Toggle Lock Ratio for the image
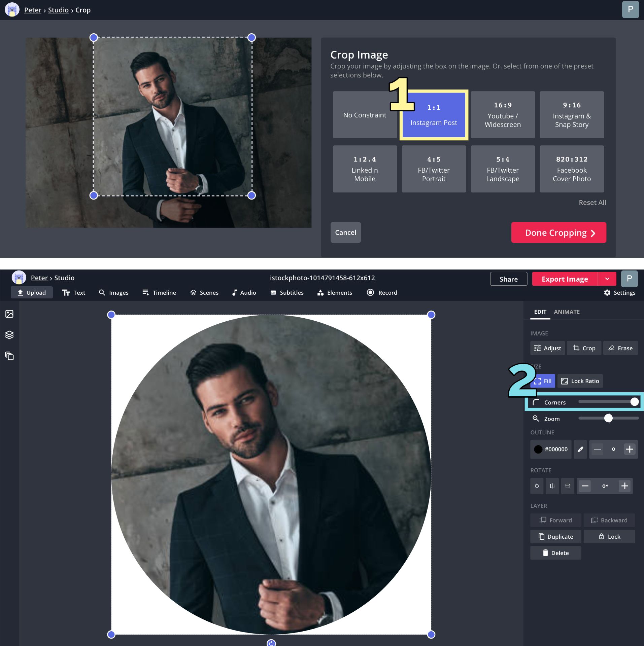644x646 pixels. pyautogui.click(x=580, y=381)
